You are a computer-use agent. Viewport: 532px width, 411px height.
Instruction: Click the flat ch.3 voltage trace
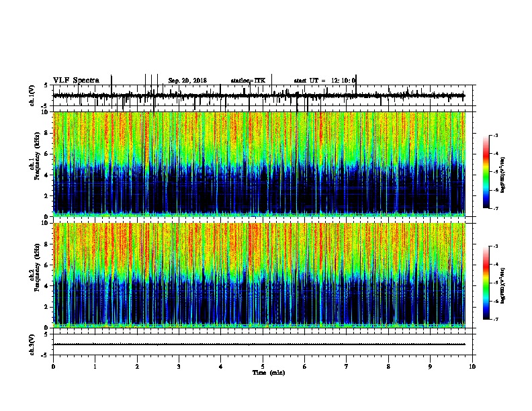pyautogui.click(x=259, y=345)
